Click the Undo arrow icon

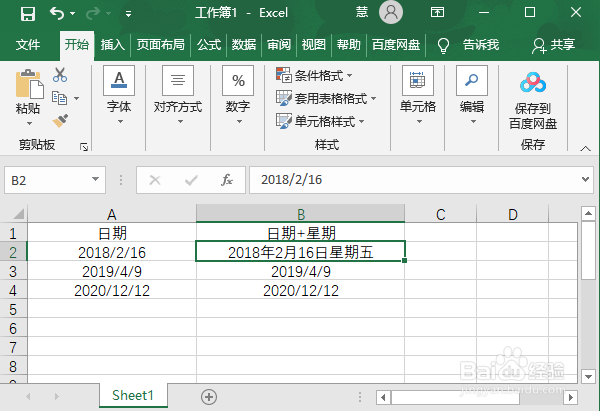[57, 13]
